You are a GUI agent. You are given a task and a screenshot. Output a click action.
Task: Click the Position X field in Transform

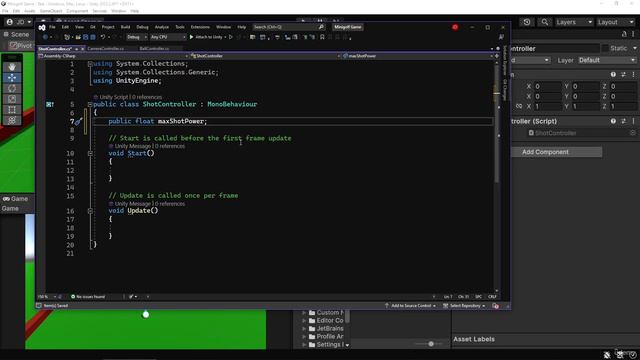click(x=547, y=86)
